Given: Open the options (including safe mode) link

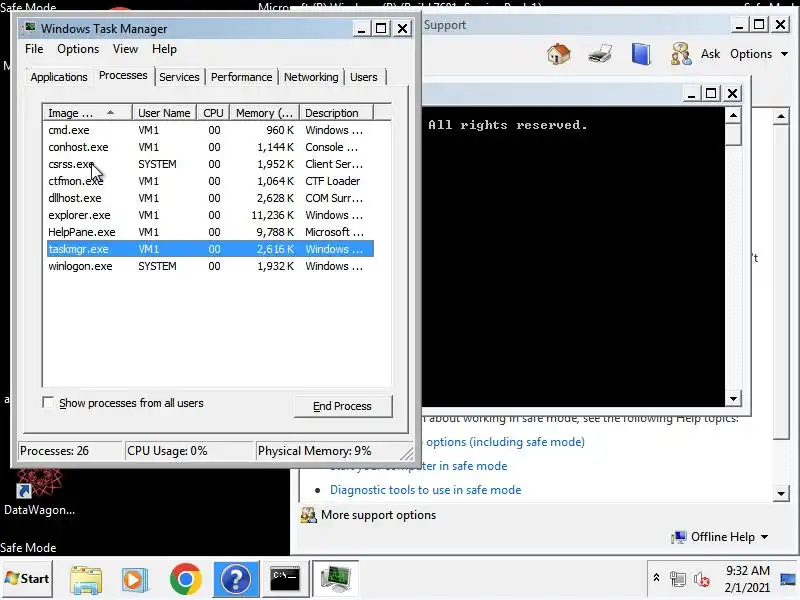Looking at the screenshot, I should [505, 442].
